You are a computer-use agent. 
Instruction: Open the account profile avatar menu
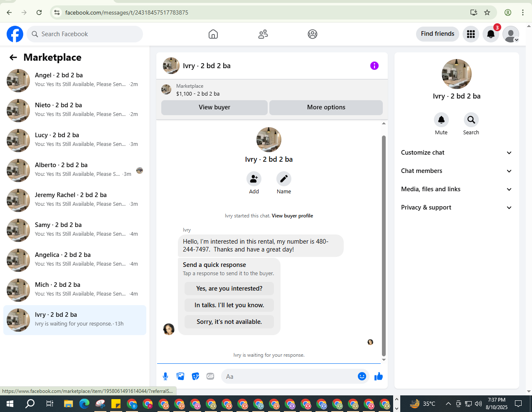(511, 34)
